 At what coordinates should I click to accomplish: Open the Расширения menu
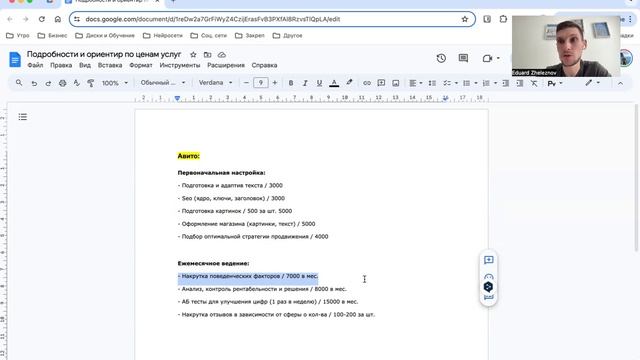pyautogui.click(x=226, y=65)
